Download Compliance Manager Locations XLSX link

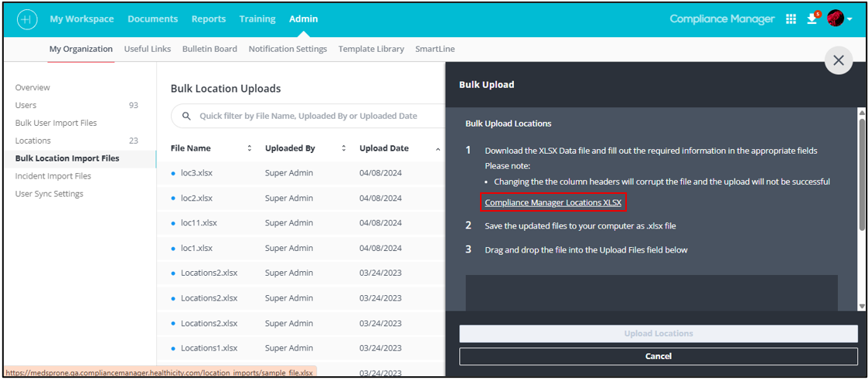coord(553,202)
